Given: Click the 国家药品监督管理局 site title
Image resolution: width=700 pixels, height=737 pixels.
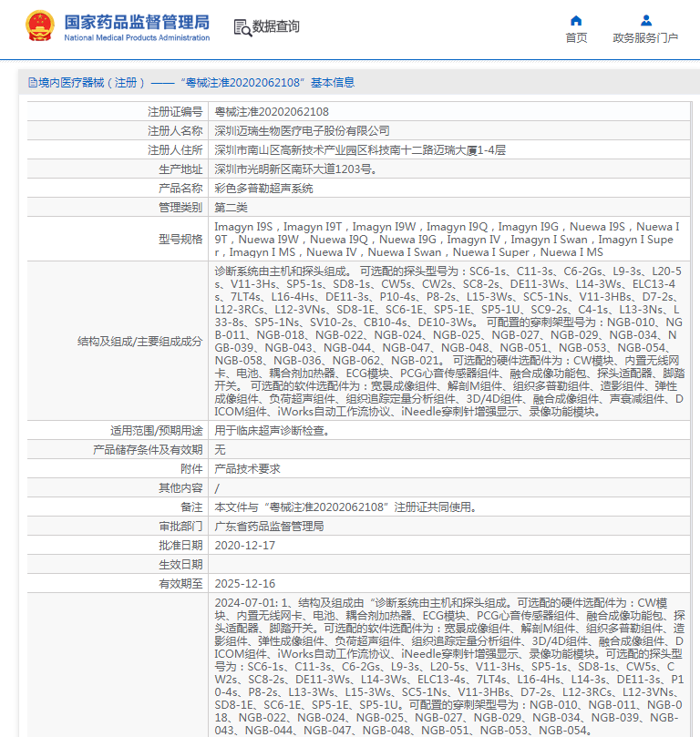Looking at the screenshot, I should coord(137,21).
